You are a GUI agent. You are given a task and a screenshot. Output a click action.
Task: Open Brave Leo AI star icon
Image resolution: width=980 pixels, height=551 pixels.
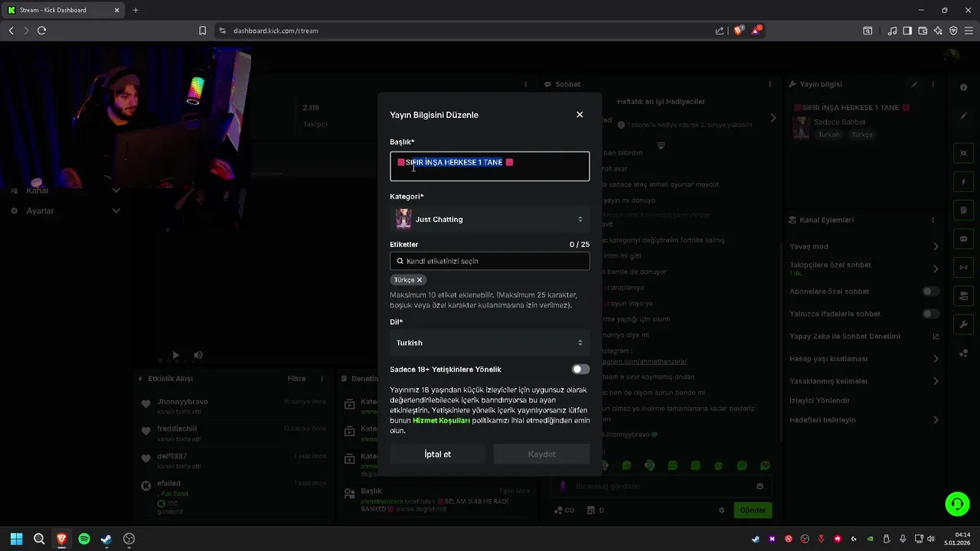tap(938, 31)
